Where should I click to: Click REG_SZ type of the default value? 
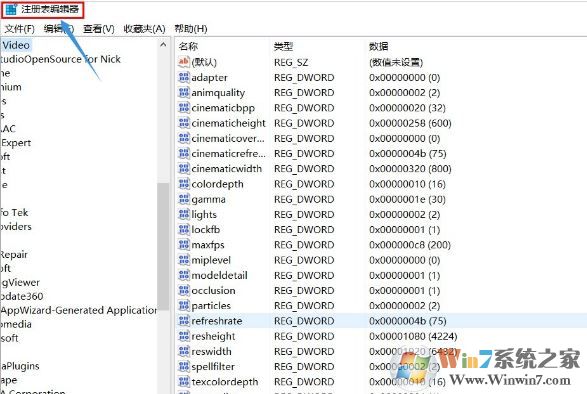tap(291, 62)
